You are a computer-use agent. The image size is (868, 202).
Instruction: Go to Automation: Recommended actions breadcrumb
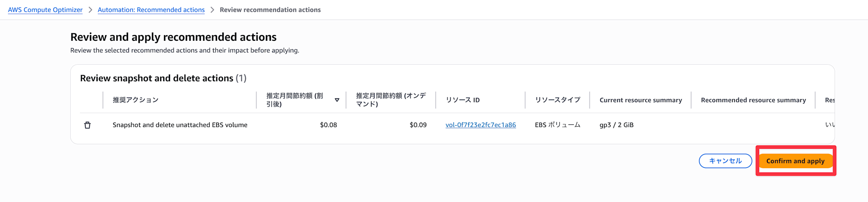(151, 10)
